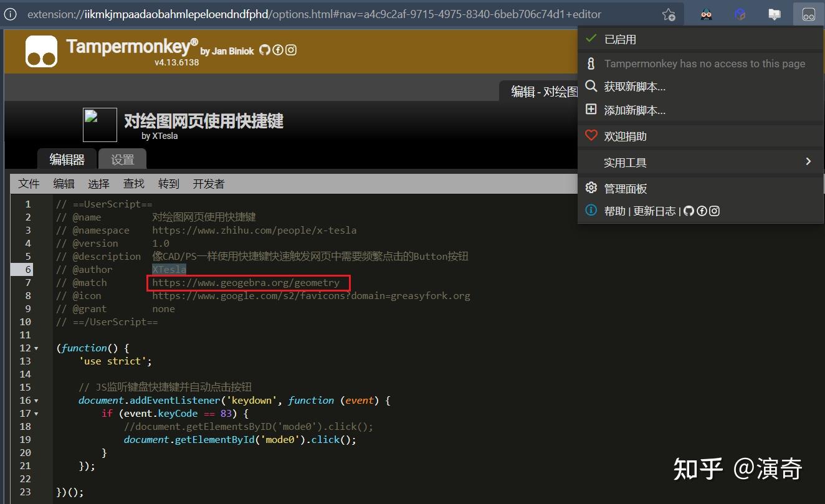825x504 pixels.
Task: Click the Facebook icon in the popup footer
Action: pyautogui.click(x=702, y=211)
